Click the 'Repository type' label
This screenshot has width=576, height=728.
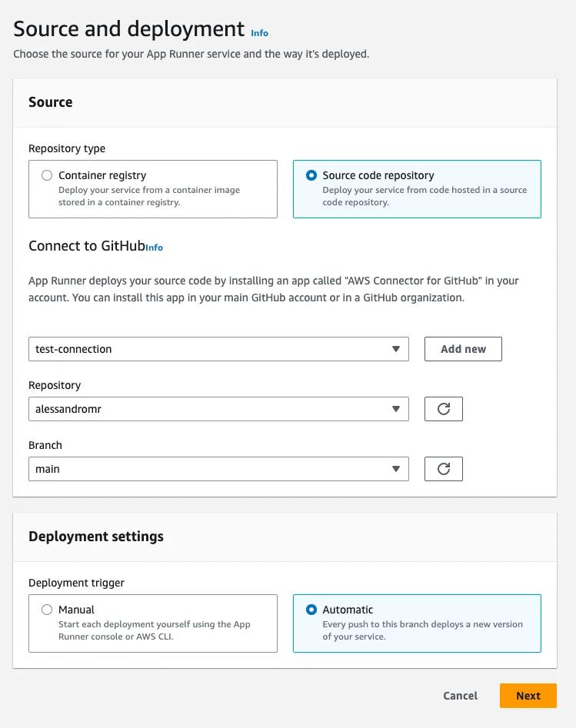[x=67, y=148]
